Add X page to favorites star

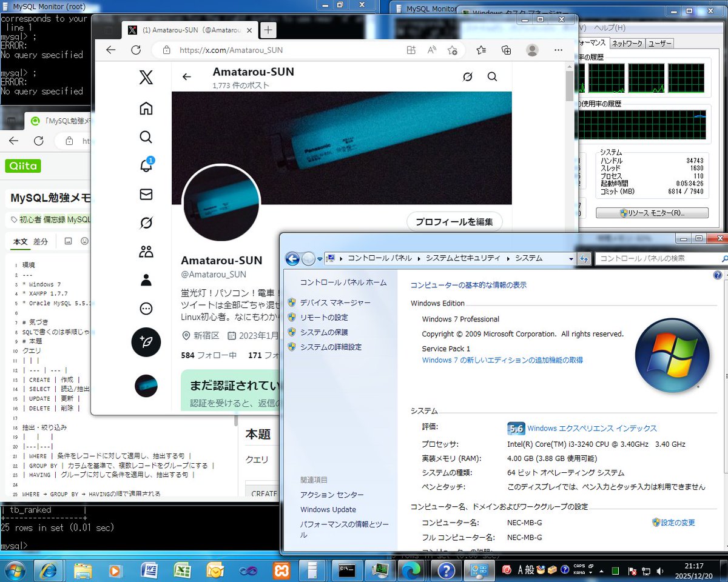[452, 50]
